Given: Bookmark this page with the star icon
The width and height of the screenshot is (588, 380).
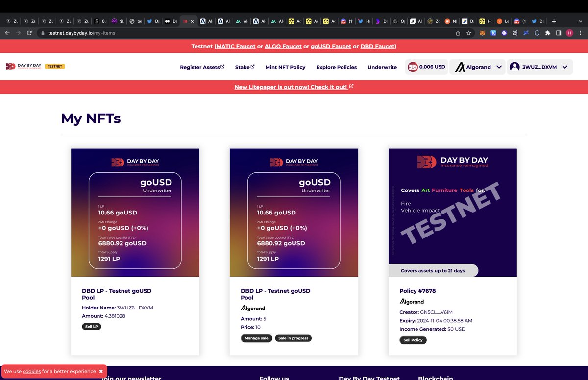Looking at the screenshot, I should pos(469,33).
